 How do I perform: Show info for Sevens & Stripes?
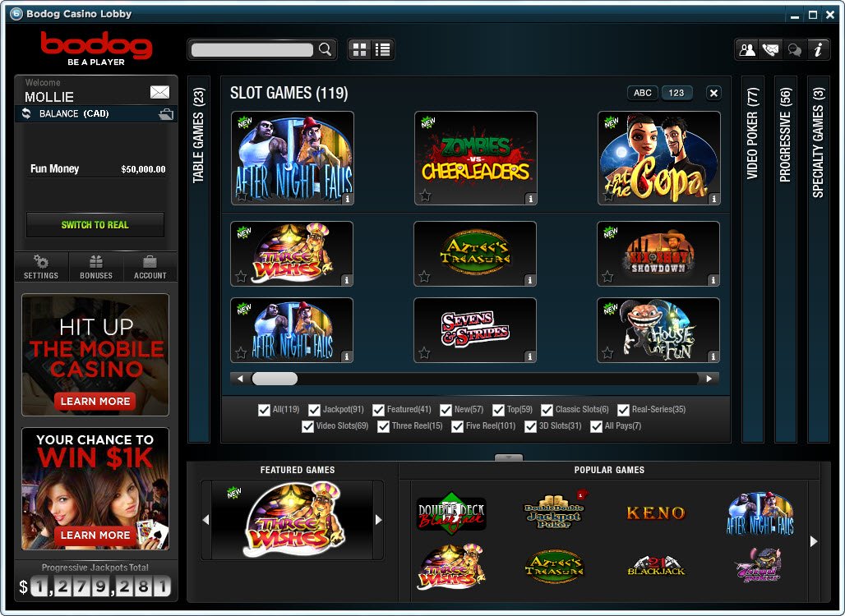[529, 356]
